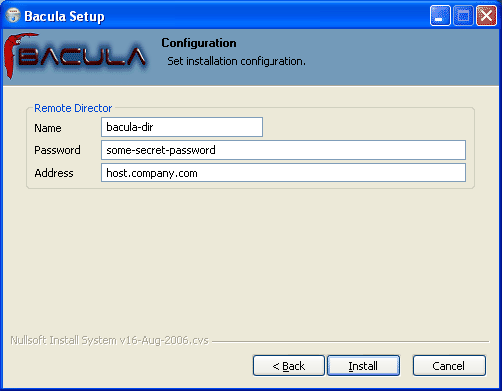This screenshot has width=502, height=391.
Task: Focus the Name field containing bacula-dir
Action: click(182, 127)
